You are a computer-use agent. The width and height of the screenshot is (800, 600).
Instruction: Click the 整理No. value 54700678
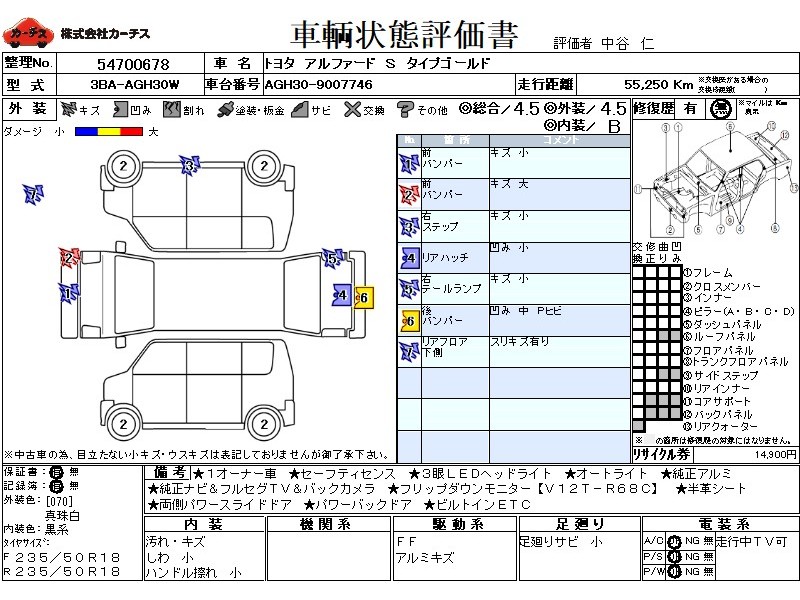pyautogui.click(x=133, y=64)
